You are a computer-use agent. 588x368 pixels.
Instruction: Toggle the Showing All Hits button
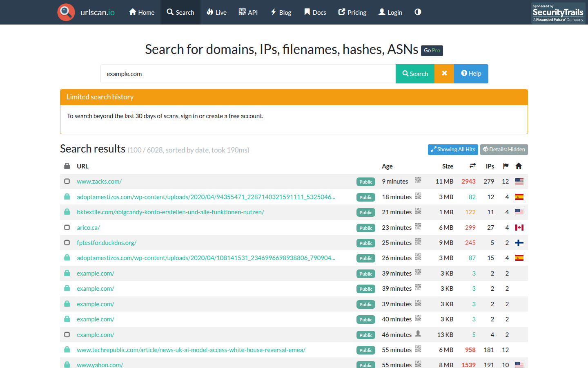click(453, 150)
